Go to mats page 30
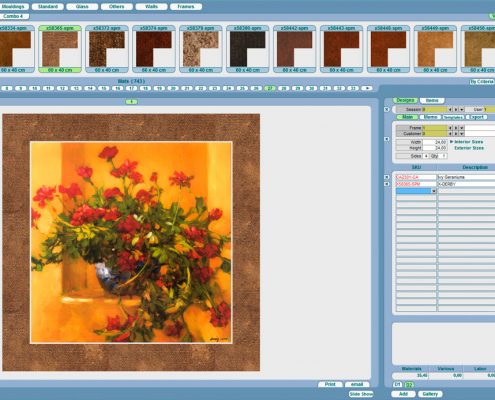The width and height of the screenshot is (495, 400). point(311,88)
